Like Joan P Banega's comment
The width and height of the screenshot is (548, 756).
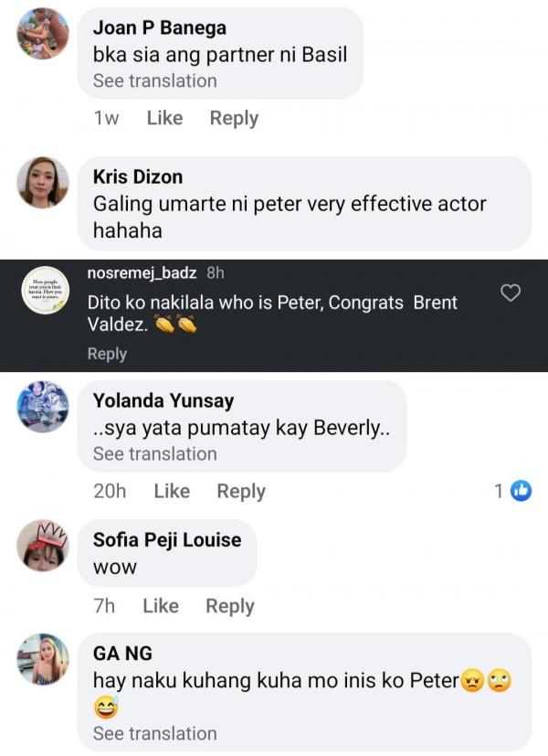pos(164,118)
